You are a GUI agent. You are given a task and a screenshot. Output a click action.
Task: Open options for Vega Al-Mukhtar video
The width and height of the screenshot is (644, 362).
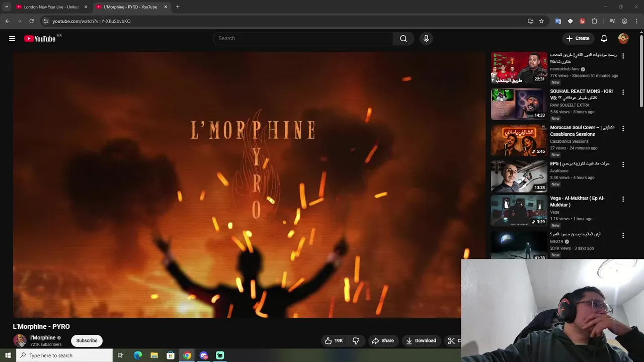pyautogui.click(x=623, y=199)
